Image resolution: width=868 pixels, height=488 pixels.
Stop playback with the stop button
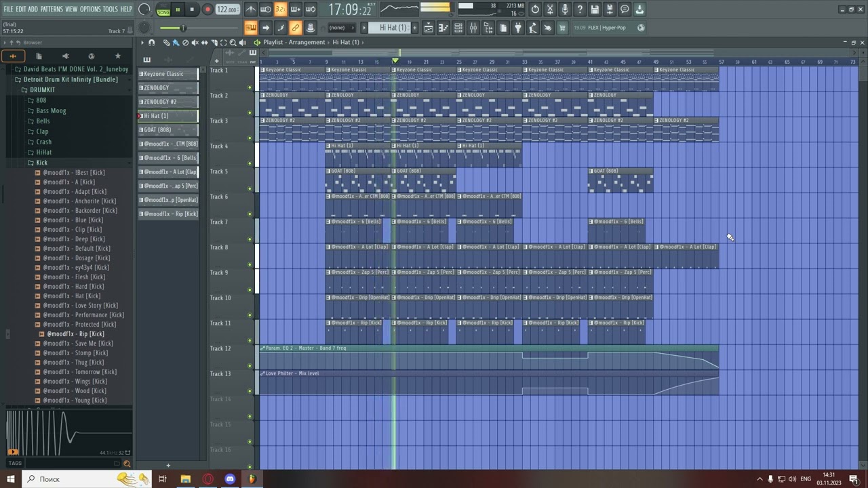click(x=192, y=9)
